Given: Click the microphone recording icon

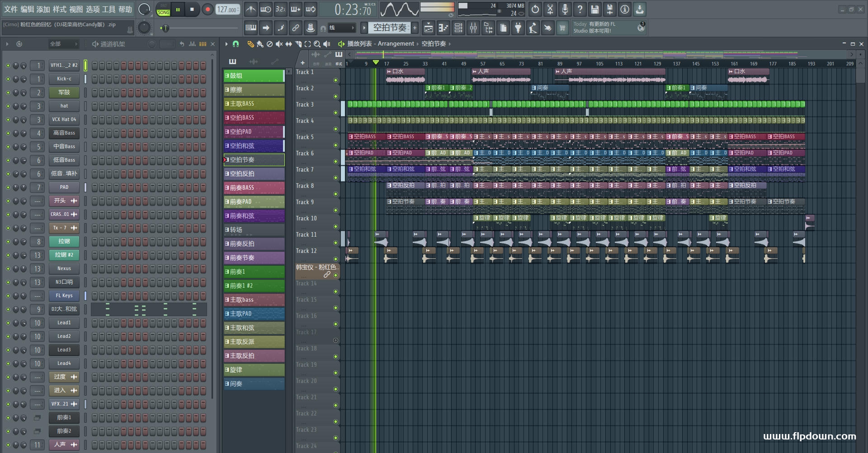Looking at the screenshot, I should coord(565,9).
